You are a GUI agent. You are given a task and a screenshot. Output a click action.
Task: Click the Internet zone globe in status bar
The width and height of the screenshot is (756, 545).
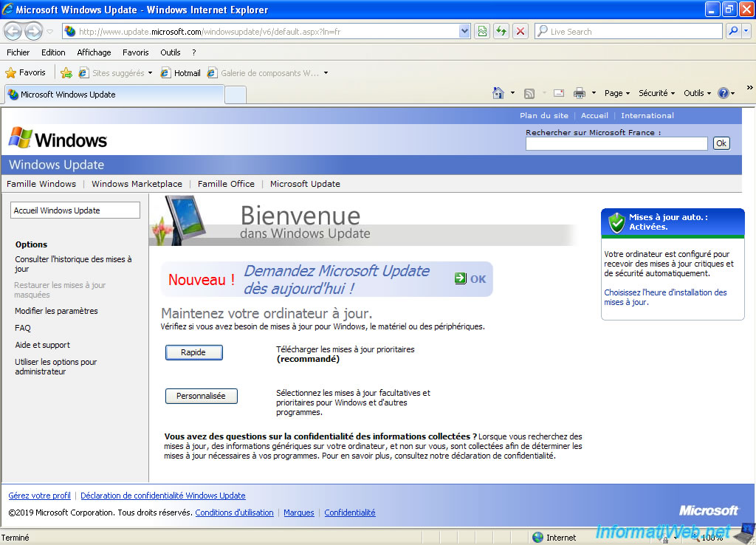click(x=538, y=538)
